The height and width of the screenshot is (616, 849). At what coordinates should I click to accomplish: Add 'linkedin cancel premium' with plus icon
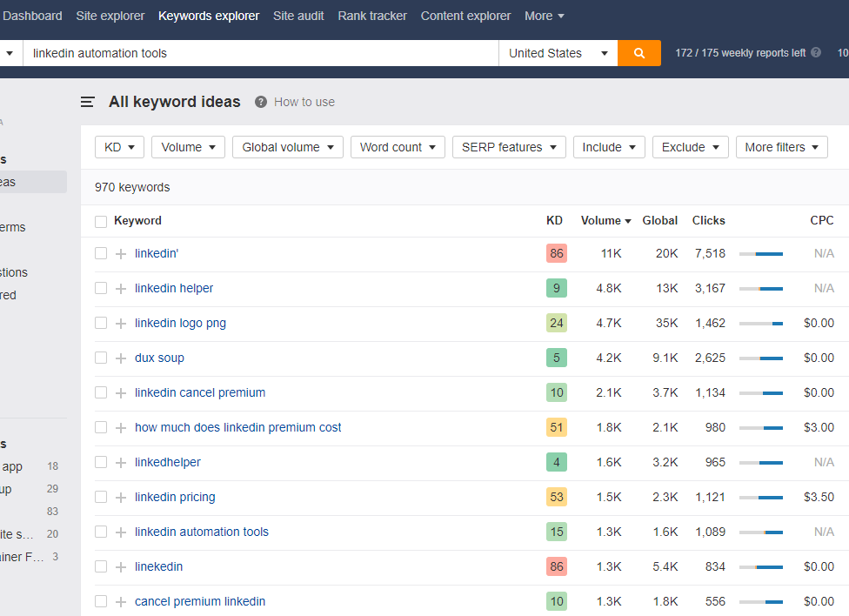pyautogui.click(x=121, y=392)
